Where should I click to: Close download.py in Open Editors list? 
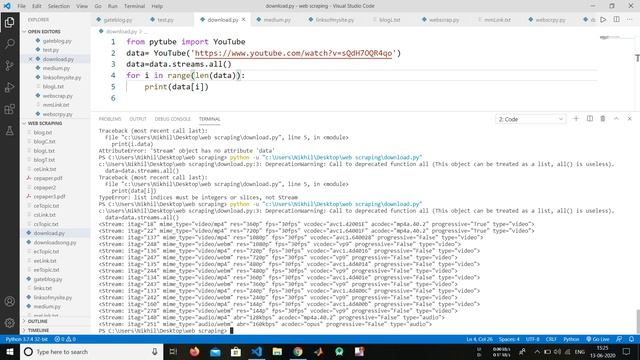[x=31, y=59]
